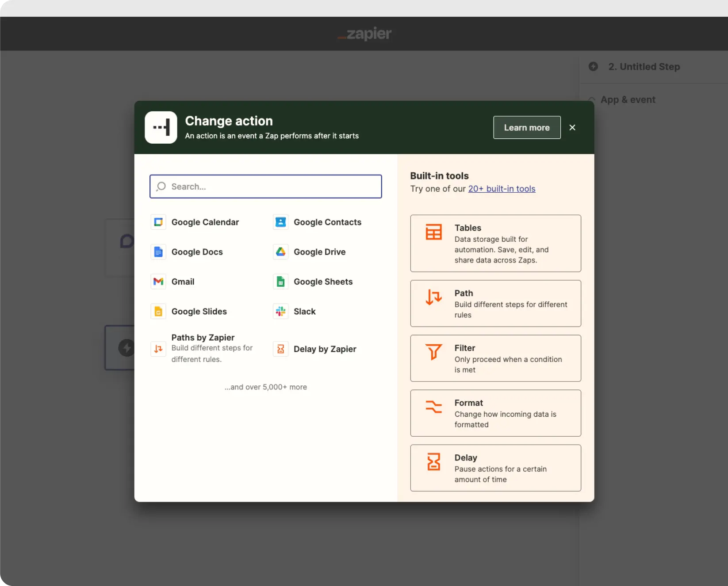This screenshot has width=728, height=586.
Task: Click the Tables grid icon
Action: 433,232
